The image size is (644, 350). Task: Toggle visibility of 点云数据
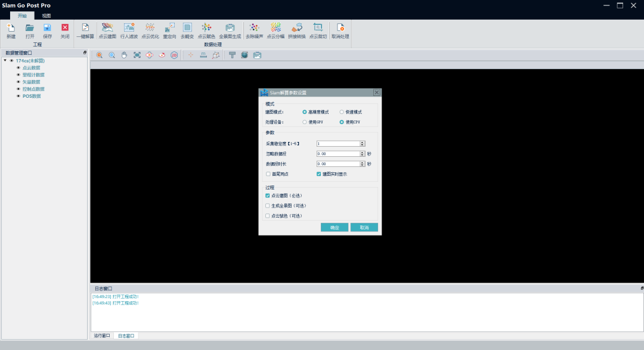pos(18,67)
